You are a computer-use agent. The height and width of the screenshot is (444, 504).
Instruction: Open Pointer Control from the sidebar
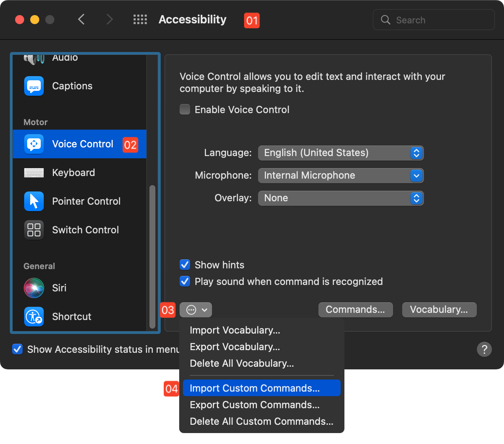tap(34, 201)
